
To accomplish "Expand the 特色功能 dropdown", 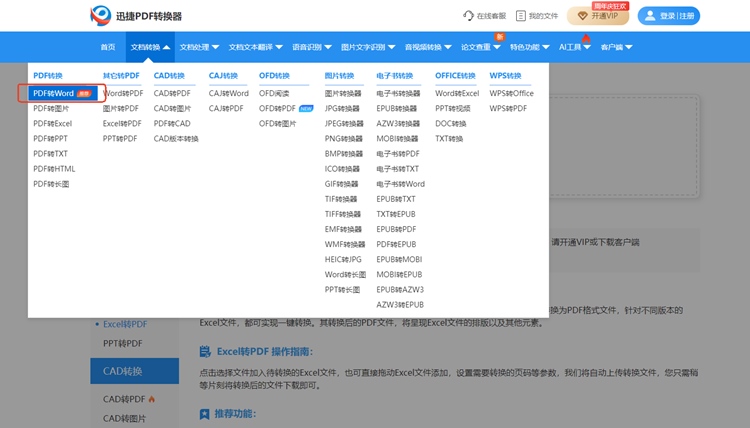I will [529, 47].
